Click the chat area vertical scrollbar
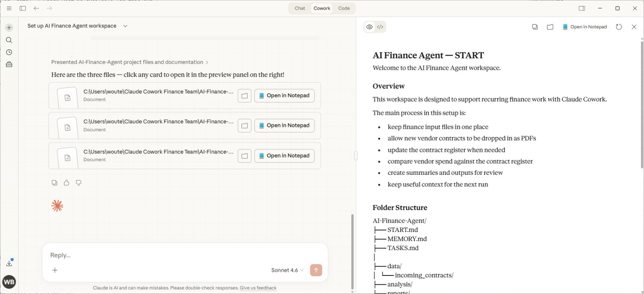Image resolution: width=644 pixels, height=294 pixels. click(x=353, y=251)
